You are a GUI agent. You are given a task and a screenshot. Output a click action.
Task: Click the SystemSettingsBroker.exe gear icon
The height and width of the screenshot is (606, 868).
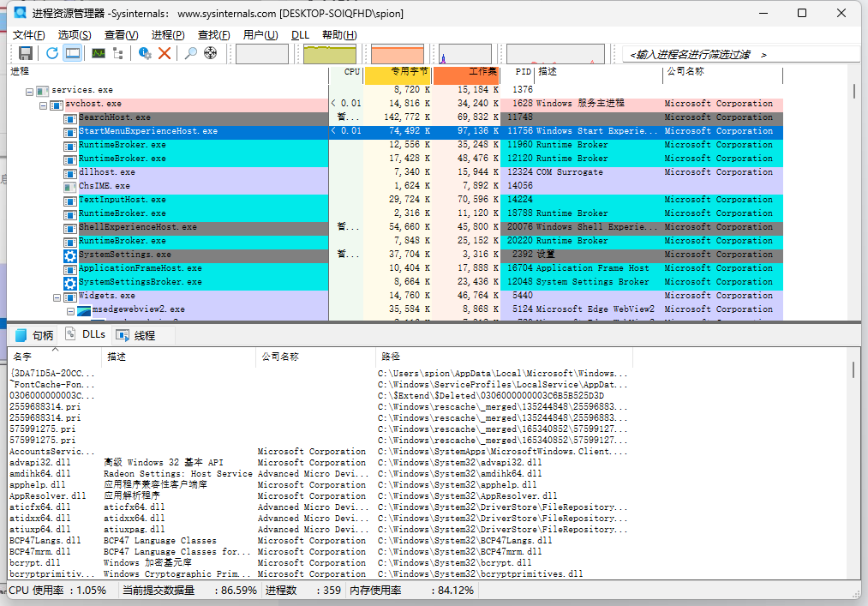69,283
